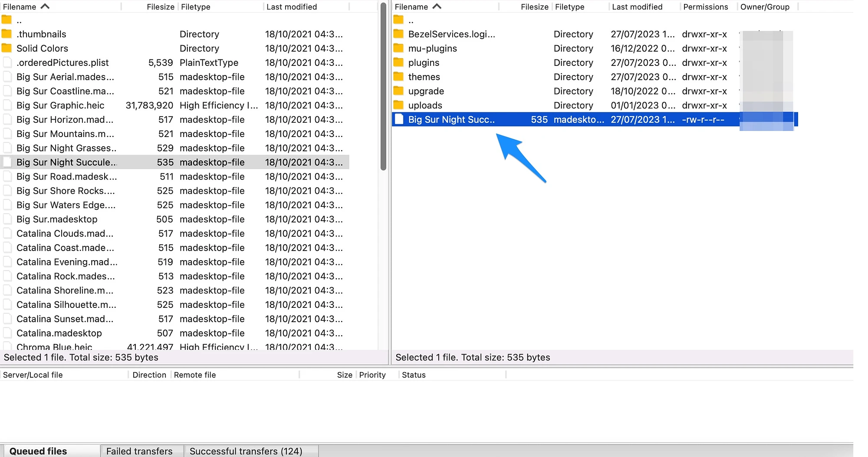This screenshot has height=457, width=868.
Task: Sort local pane by Last modified column
Action: click(x=306, y=7)
